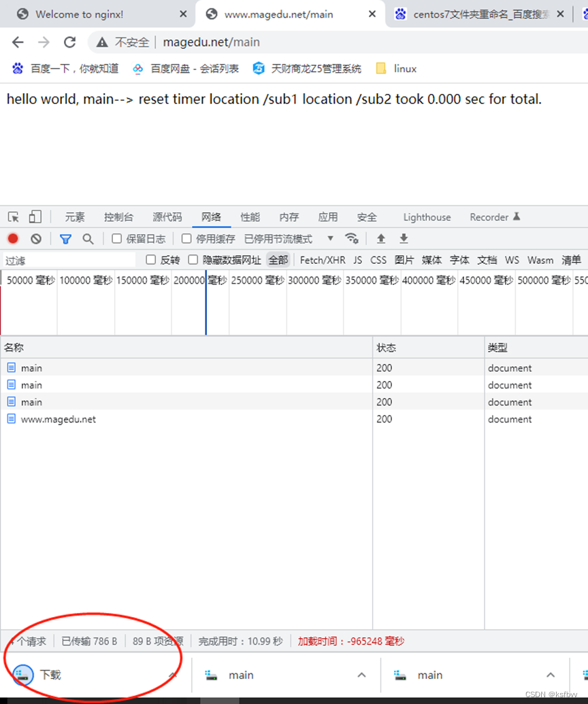Open the 安全 panel
The height and width of the screenshot is (704, 588).
coord(367,217)
